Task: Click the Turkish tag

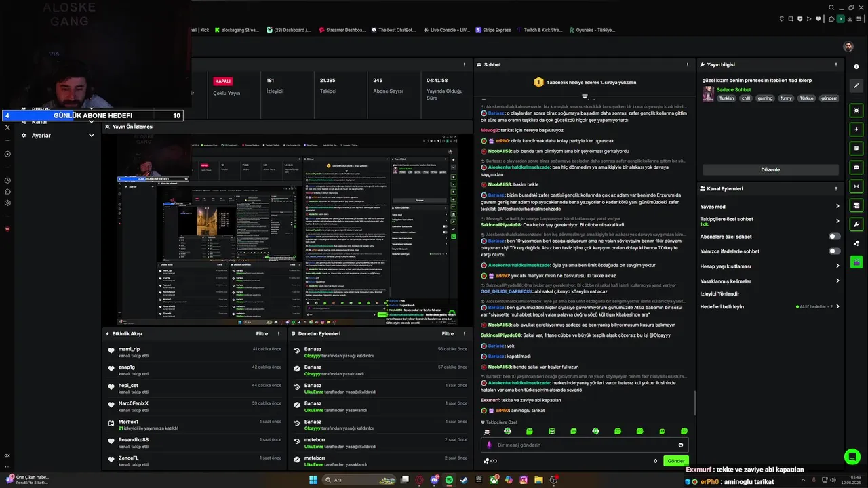Action: 726,98
